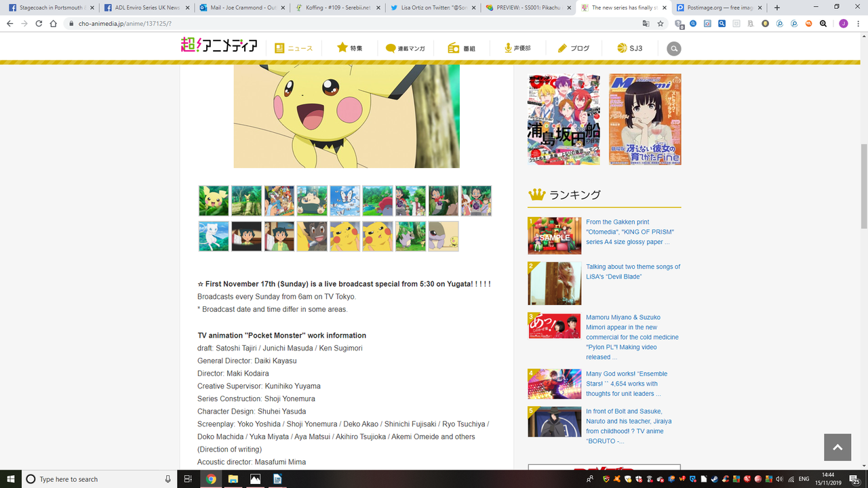The height and width of the screenshot is (488, 868).
Task: Open the volume control in system tray
Action: coord(779,479)
